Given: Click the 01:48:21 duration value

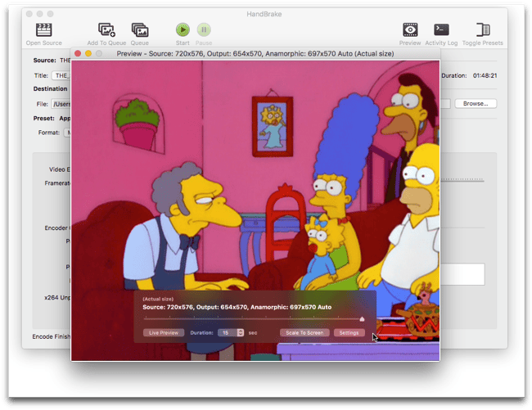Looking at the screenshot, I should click(x=485, y=75).
